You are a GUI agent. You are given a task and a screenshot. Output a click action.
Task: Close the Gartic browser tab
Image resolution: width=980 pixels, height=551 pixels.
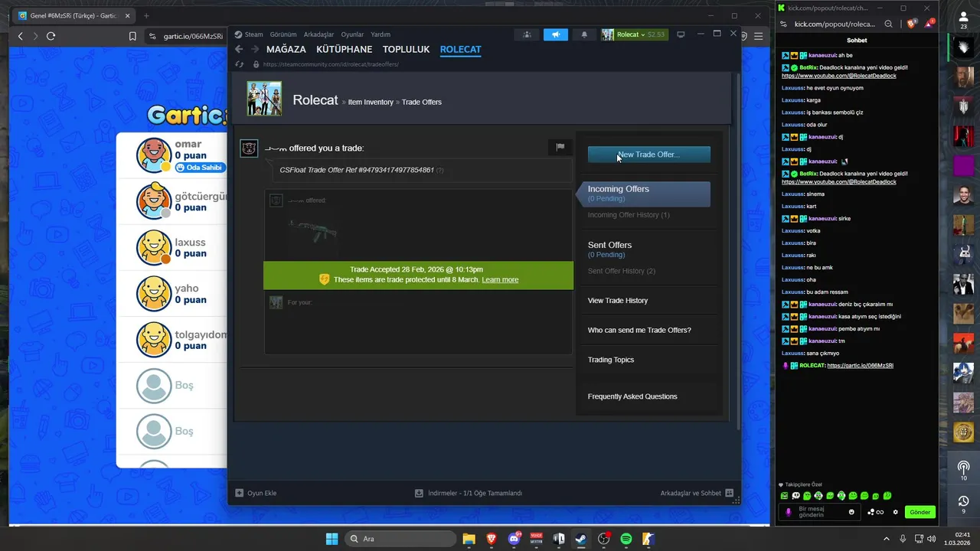(127, 15)
